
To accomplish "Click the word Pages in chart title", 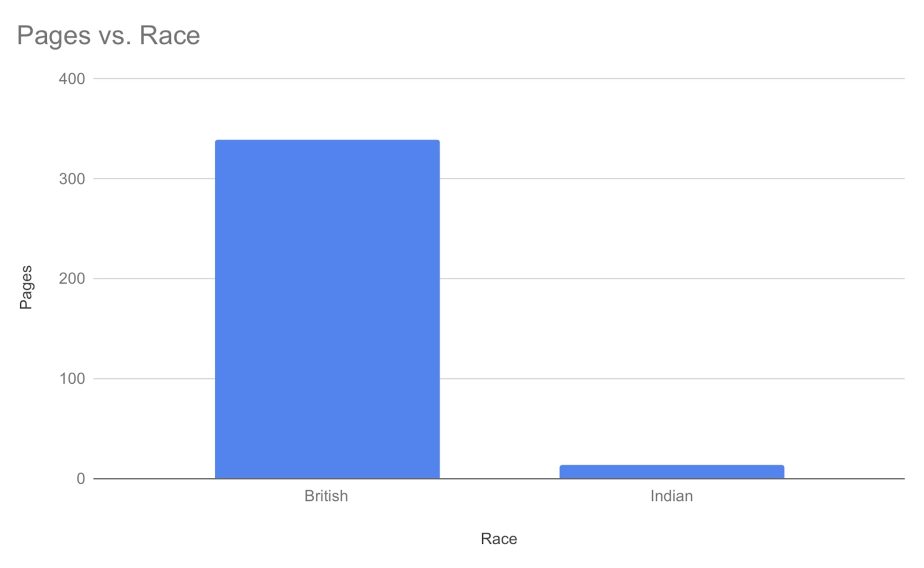I will 54,36.
